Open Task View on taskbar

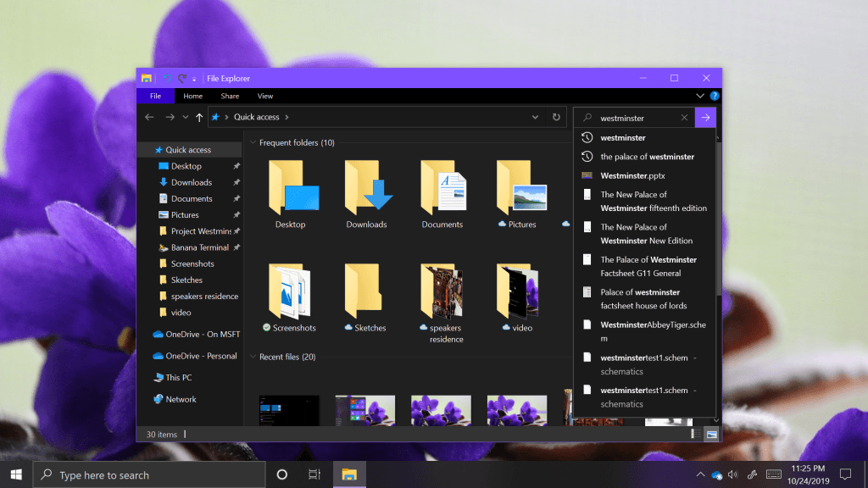pos(314,474)
